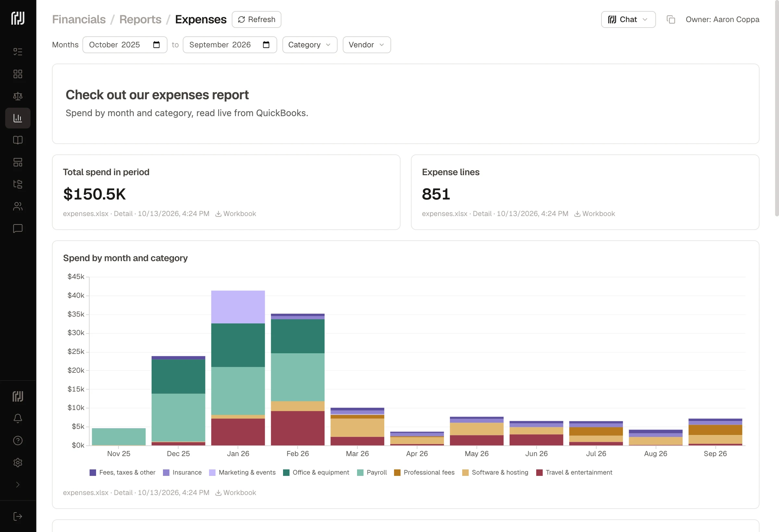Click the October 2025 start month field
Image resolution: width=779 pixels, height=532 pixels.
pyautogui.click(x=125, y=44)
